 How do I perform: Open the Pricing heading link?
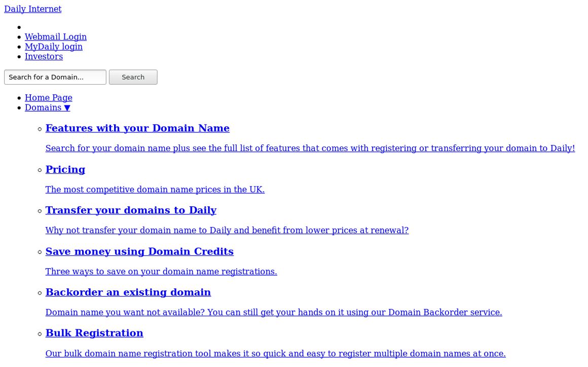[65, 169]
